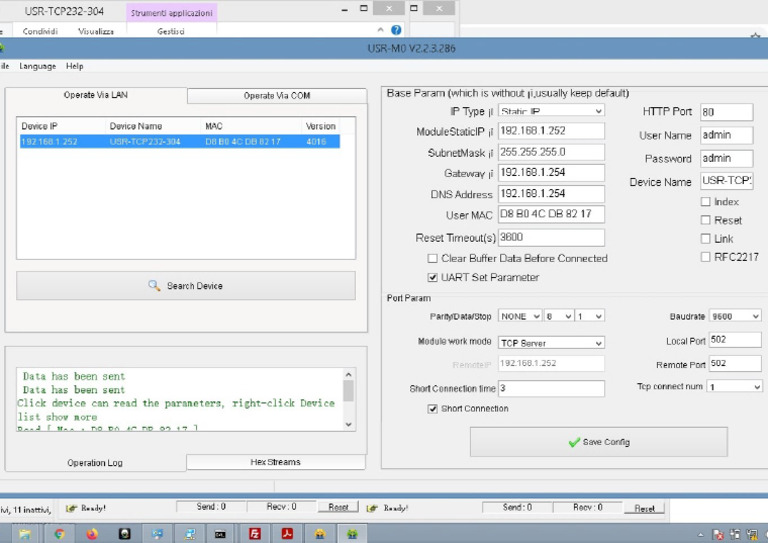
Task: Open the Baudrate dropdown
Action: tap(735, 316)
